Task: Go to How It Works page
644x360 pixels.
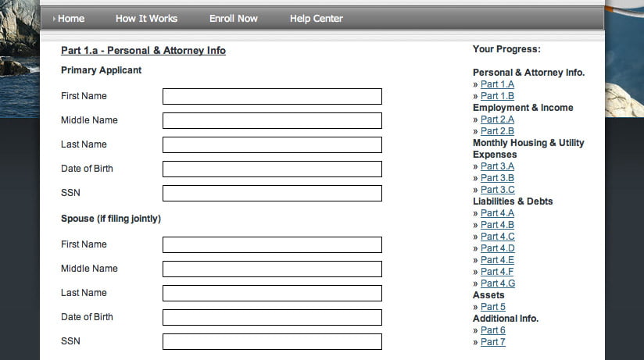Action: [146, 19]
